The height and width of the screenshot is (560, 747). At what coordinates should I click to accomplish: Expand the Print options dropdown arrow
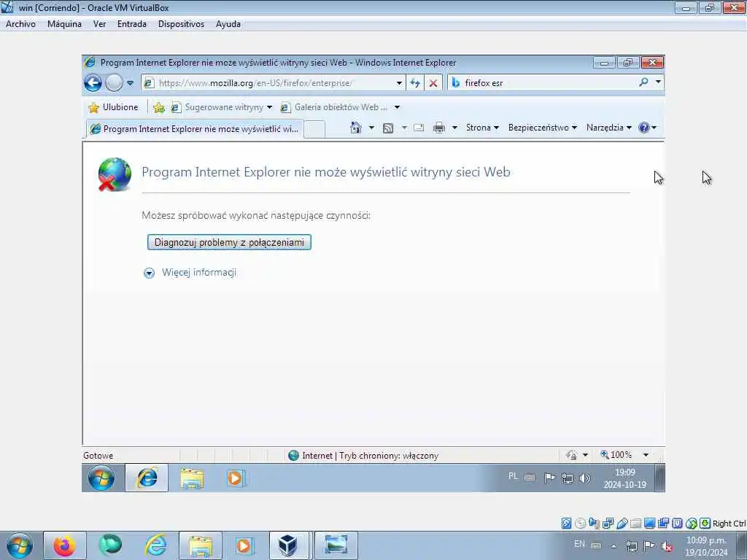454,128
